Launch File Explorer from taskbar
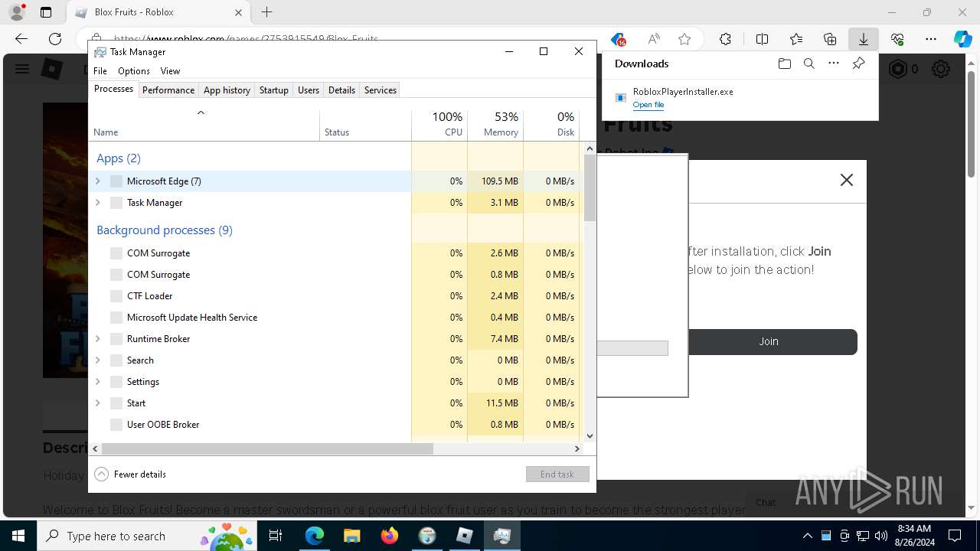Screen dimensions: 980x551 tap(351, 536)
